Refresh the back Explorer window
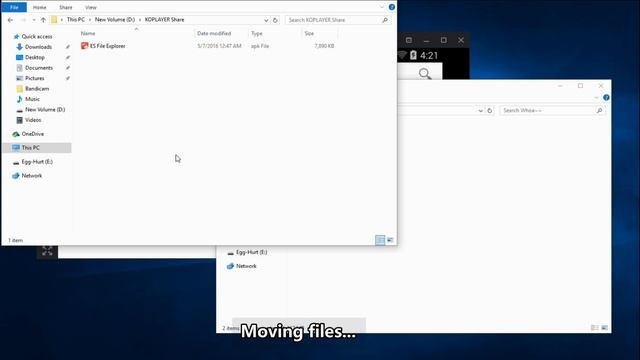This screenshot has width=640, height=360. point(490,111)
